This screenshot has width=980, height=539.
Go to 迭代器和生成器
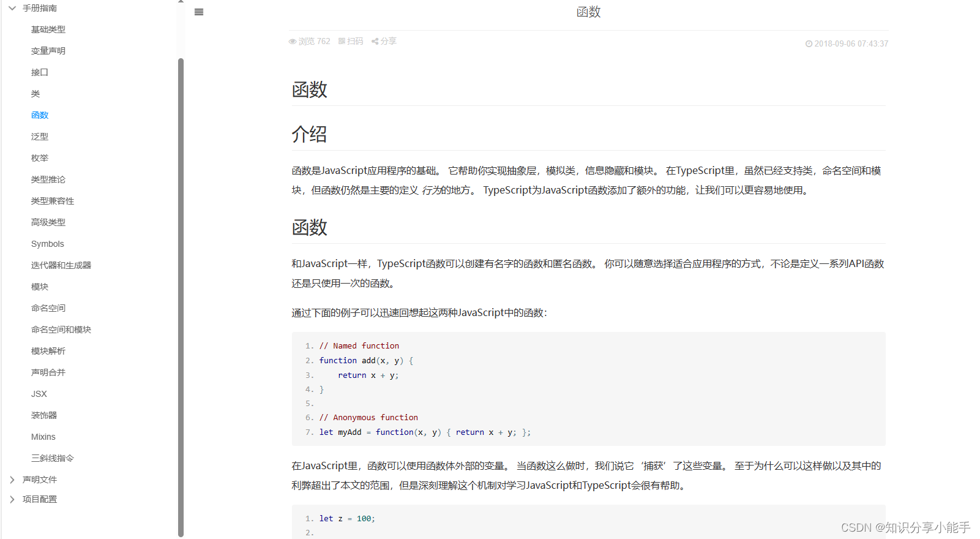click(x=61, y=265)
